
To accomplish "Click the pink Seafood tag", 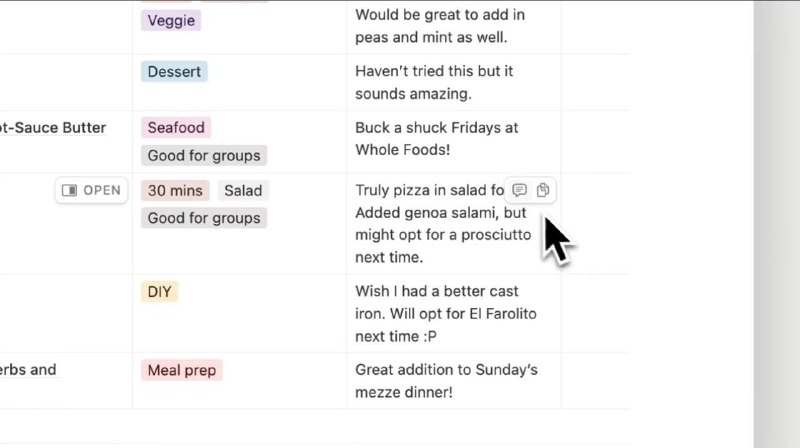I will point(176,128).
